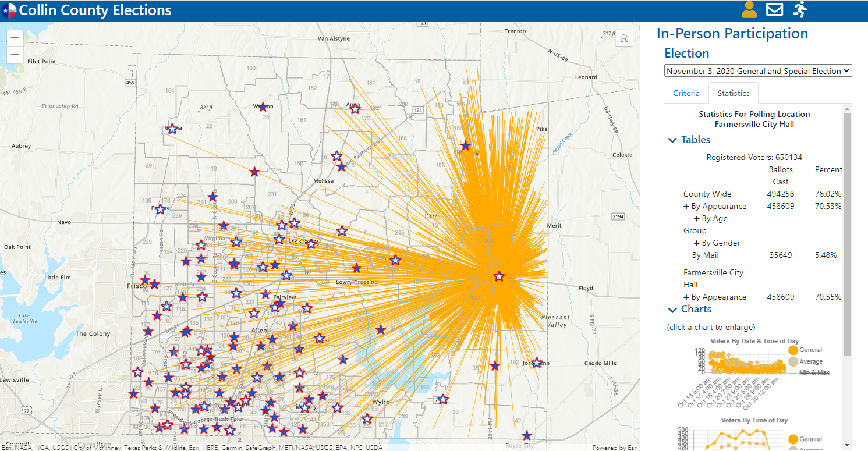Open the Election dropdown
The image size is (868, 451).
758,71
